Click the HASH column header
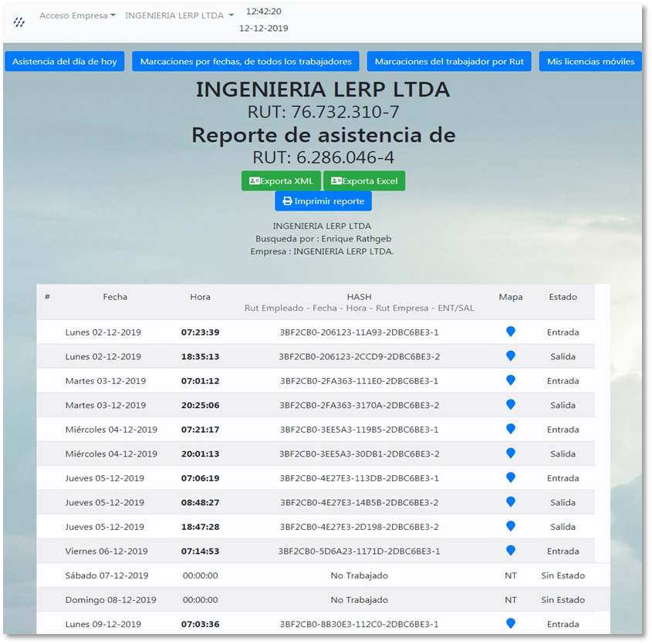Image resolution: width=652 pixels, height=644 pixels. pos(359,297)
